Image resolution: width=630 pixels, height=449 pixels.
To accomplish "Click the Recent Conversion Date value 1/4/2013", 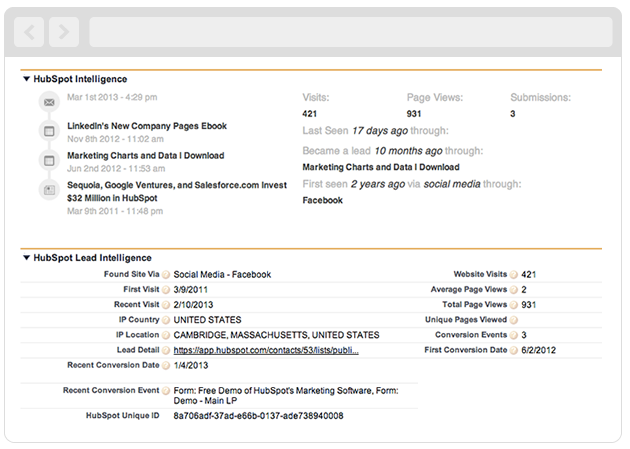I will tap(191, 365).
